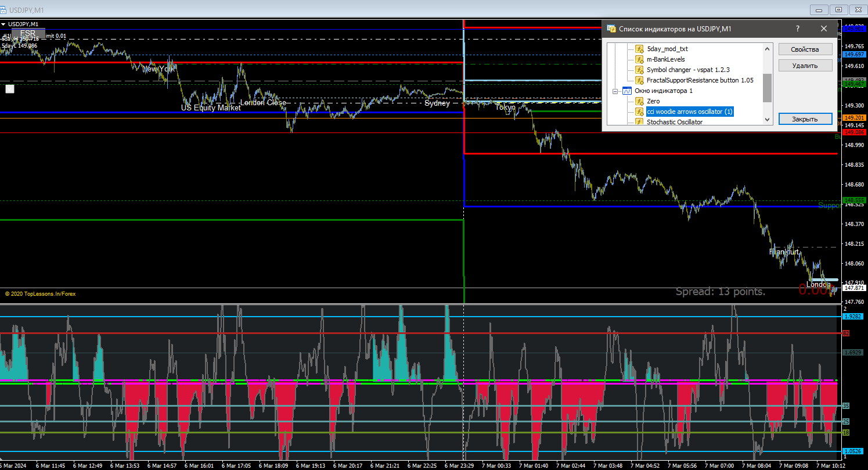The width and height of the screenshot is (868, 470).
Task: Select m-BankLevels in the indicator list
Action: [x=665, y=59]
